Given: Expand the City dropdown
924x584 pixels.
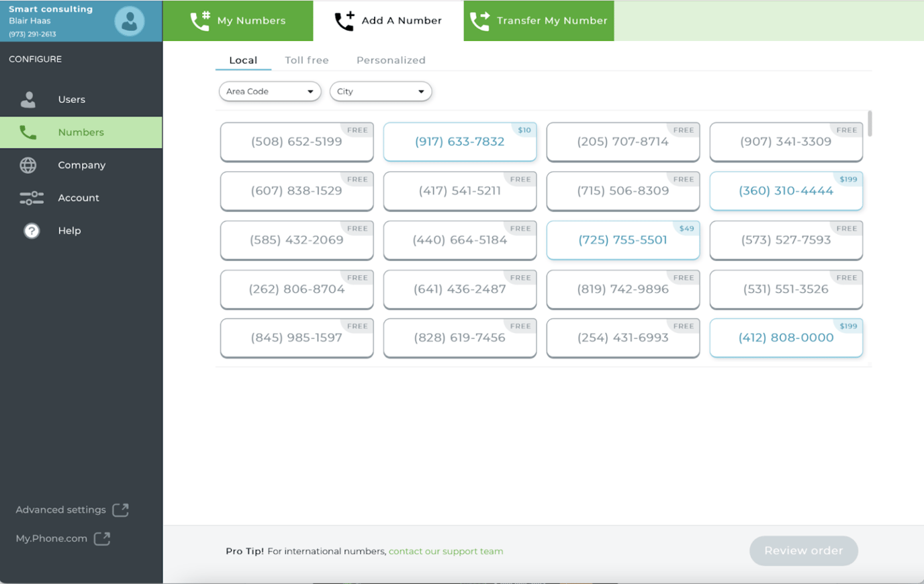Looking at the screenshot, I should pos(380,91).
